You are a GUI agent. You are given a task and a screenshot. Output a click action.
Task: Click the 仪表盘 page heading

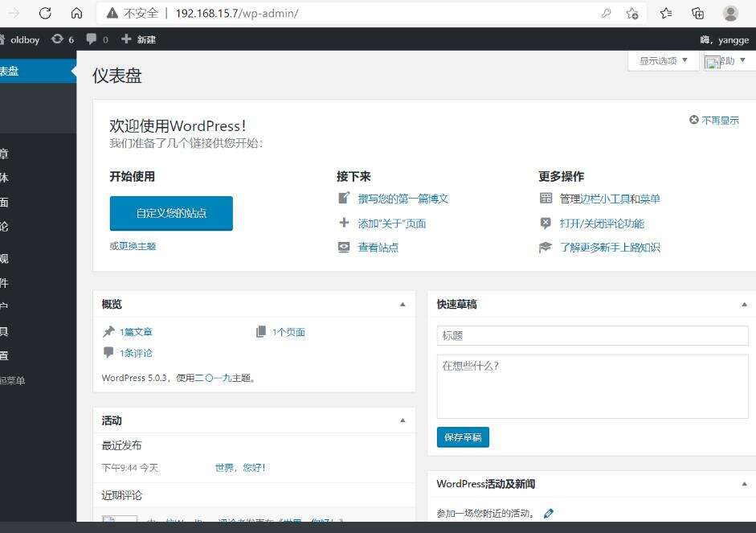[x=117, y=76]
